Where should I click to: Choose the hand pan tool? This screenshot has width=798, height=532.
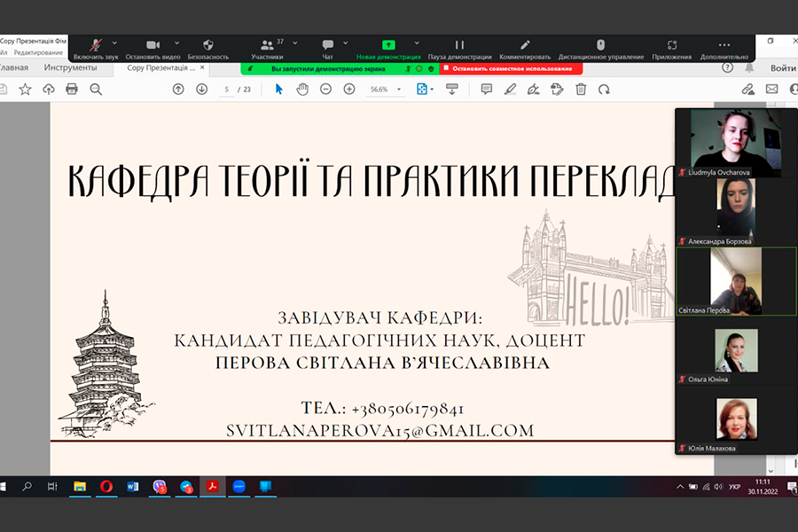pos(302,90)
